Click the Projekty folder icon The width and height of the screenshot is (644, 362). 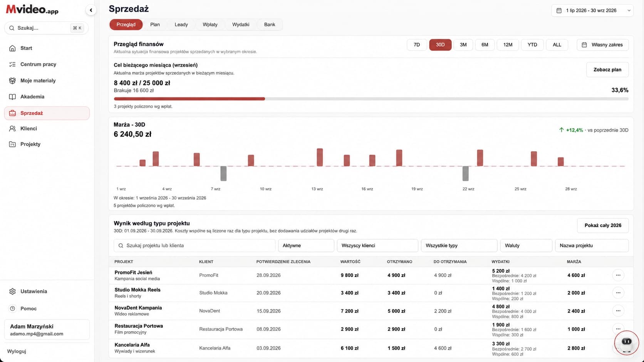click(x=12, y=144)
